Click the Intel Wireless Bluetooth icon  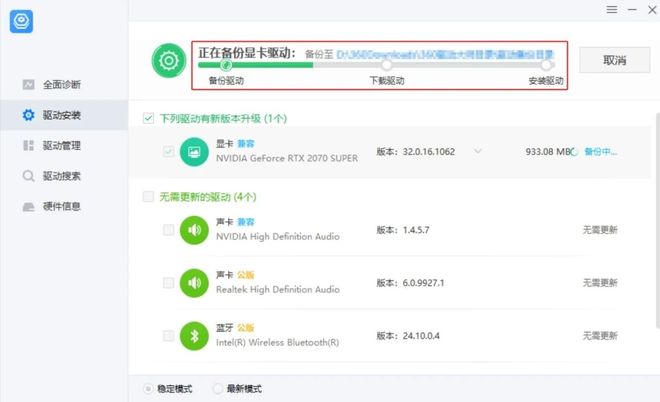coord(194,336)
